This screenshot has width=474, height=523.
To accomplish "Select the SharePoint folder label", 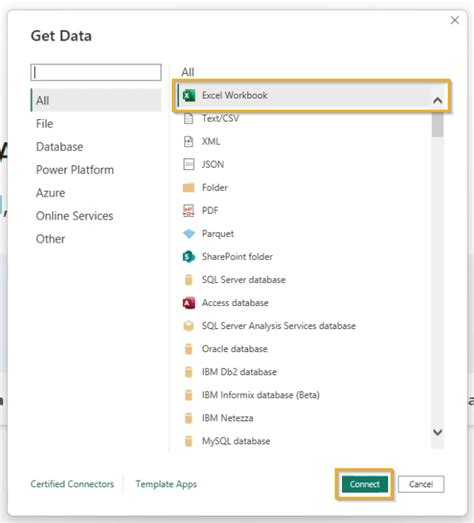I will (237, 257).
